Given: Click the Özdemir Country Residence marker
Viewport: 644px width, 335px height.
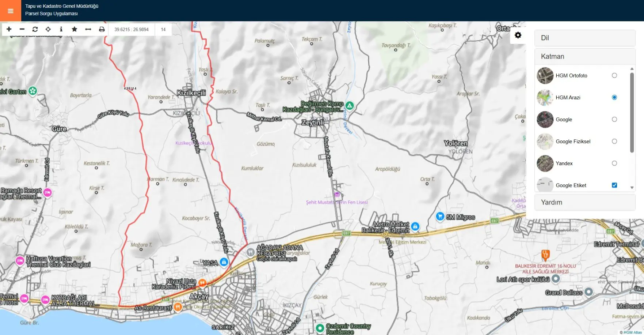Looking at the screenshot, I should tap(320, 328).
